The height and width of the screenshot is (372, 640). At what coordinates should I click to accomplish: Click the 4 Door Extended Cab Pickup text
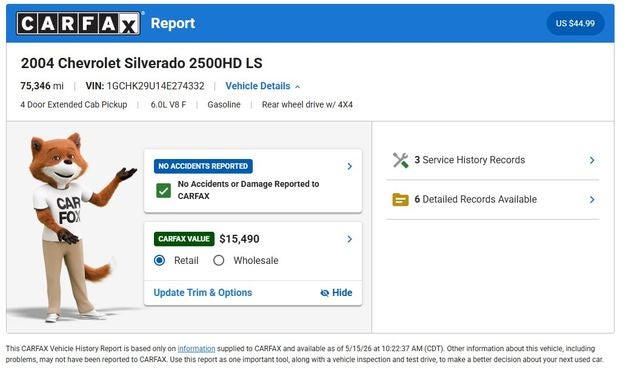(74, 105)
